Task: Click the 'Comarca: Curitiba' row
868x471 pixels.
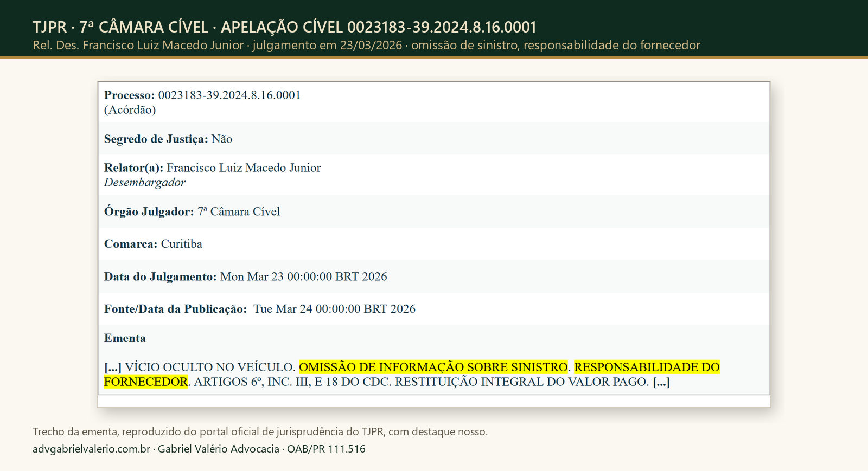Action: coord(433,244)
